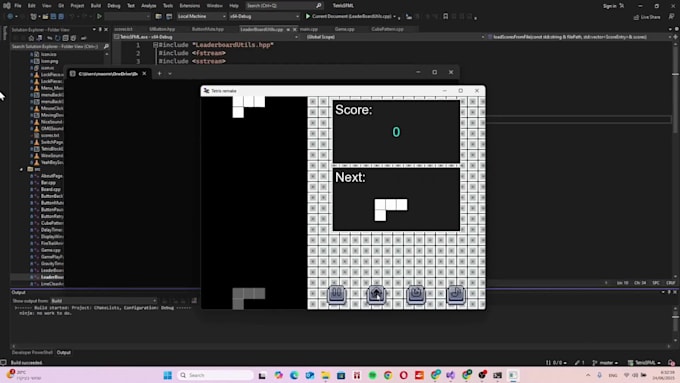Click the toolbar bookmark icon

[x=445, y=16]
